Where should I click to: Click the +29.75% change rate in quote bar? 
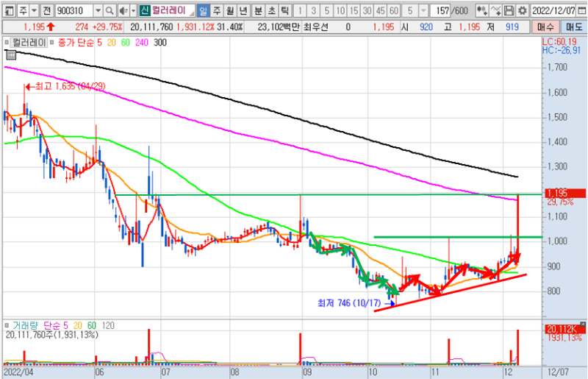click(x=107, y=27)
